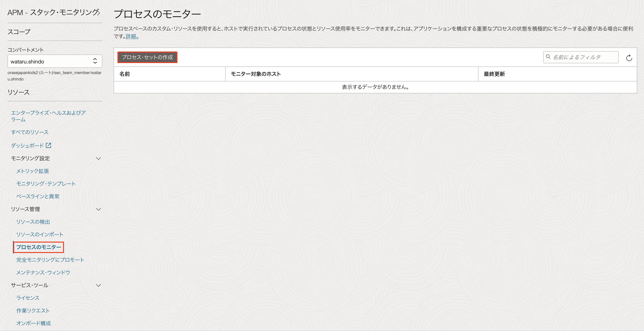Collapse the モニタリング設定 section chevron
644x331 pixels.
(98, 158)
